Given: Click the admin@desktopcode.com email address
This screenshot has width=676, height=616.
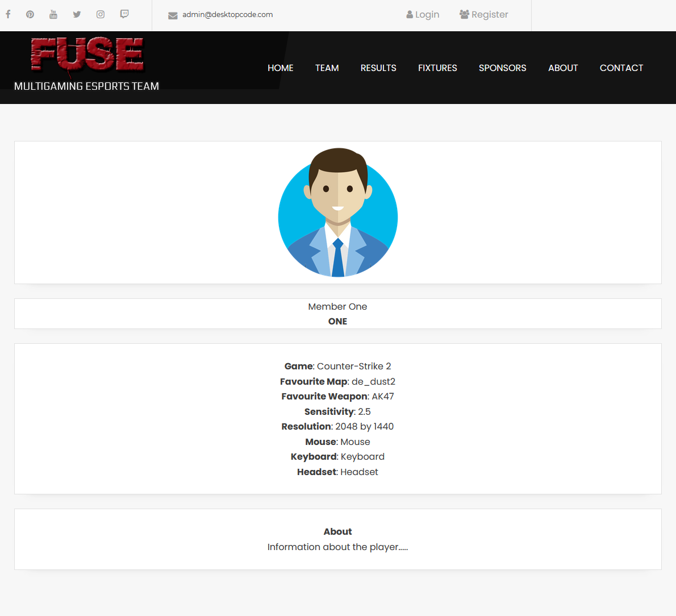Looking at the screenshot, I should [x=227, y=15].
